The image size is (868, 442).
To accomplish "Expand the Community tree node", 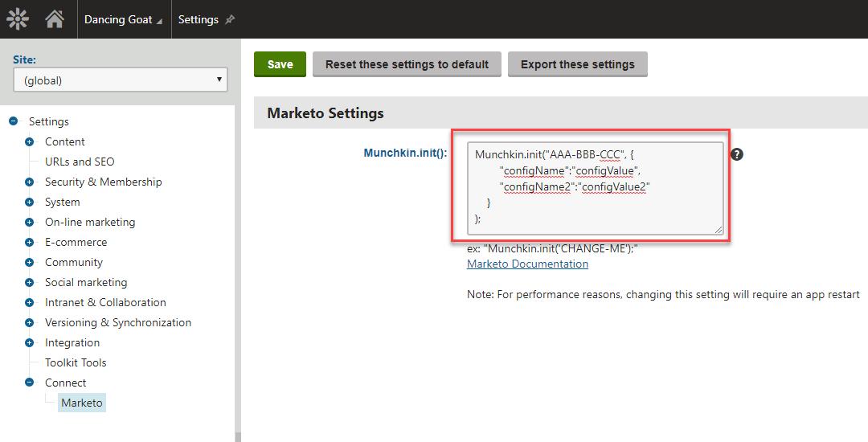I will pos(30,262).
